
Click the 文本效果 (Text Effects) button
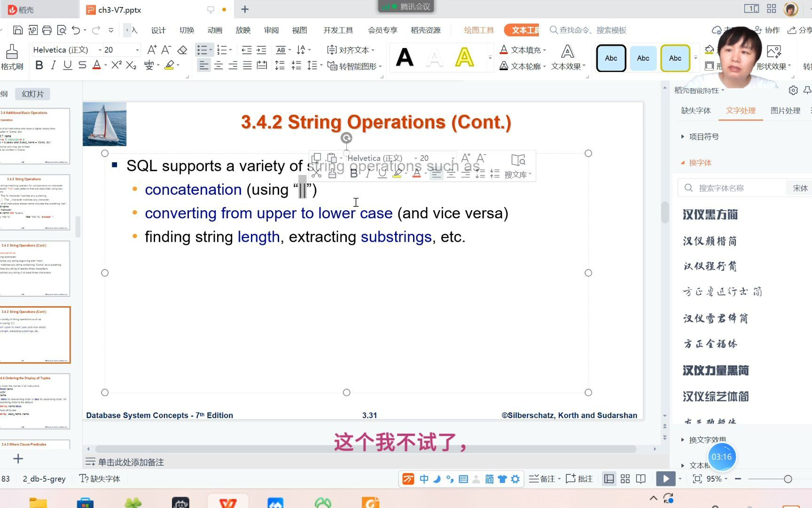[x=568, y=57]
